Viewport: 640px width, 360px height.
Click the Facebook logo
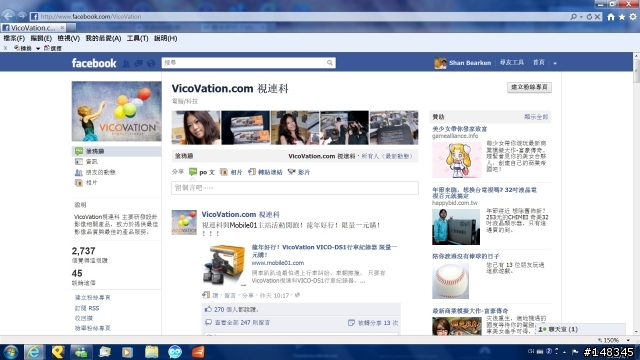pos(94,63)
